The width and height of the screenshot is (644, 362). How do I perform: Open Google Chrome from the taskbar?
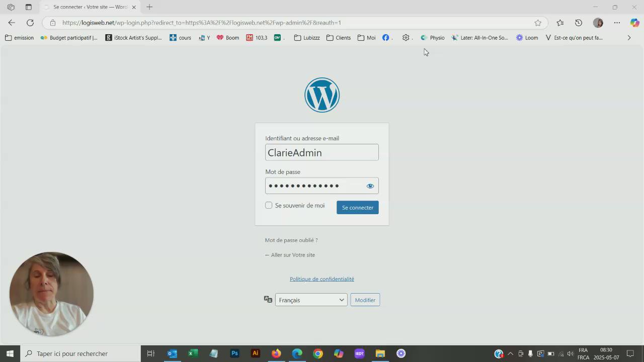[318, 353]
